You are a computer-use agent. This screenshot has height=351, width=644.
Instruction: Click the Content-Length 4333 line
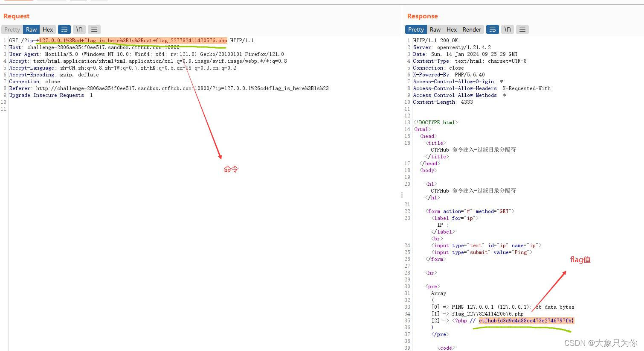click(x=443, y=102)
